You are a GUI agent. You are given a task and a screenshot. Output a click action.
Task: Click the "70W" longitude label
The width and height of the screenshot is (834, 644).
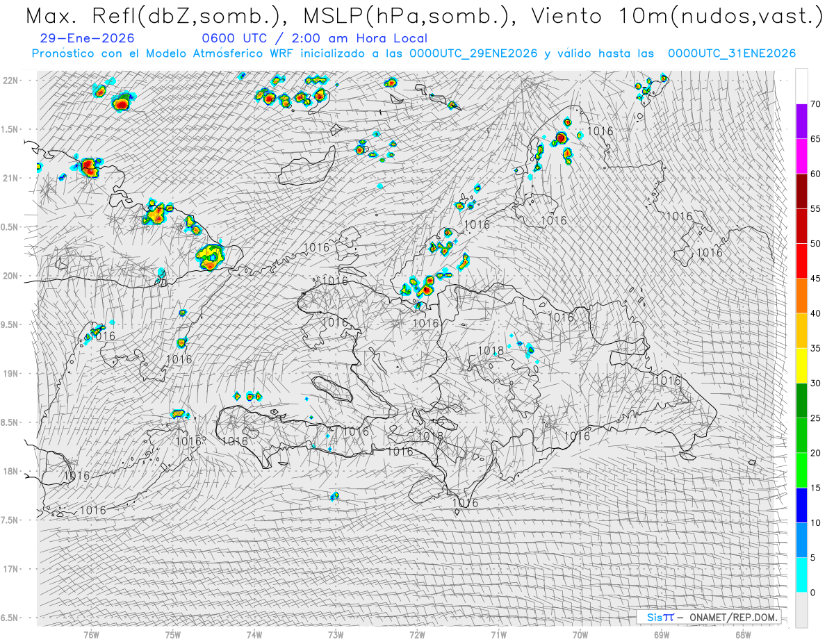(x=580, y=635)
